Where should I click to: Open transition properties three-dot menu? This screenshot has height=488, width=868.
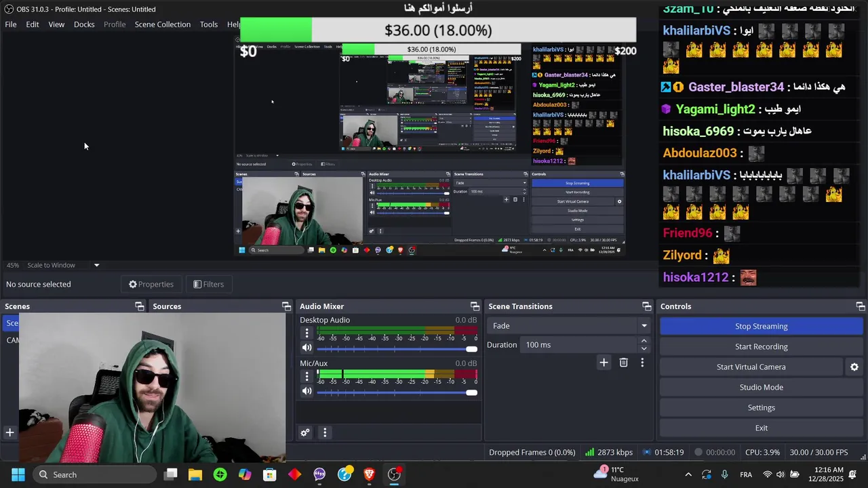pos(642,363)
